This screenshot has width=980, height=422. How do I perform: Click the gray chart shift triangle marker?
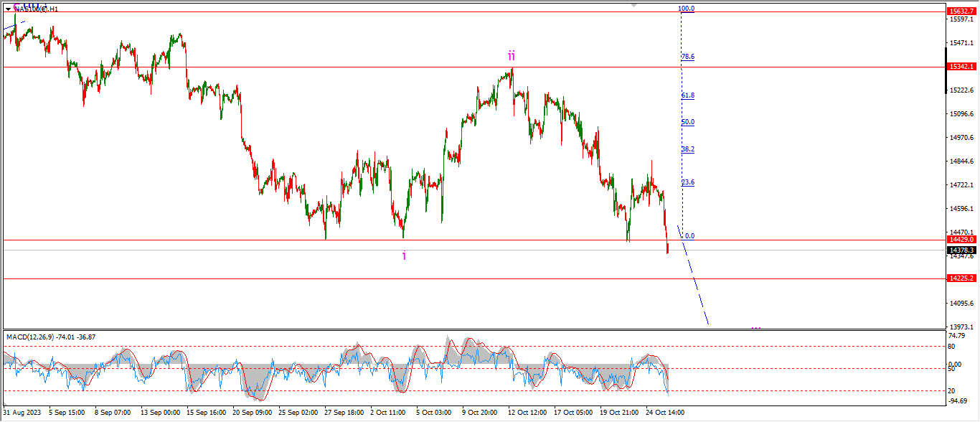click(633, 4)
